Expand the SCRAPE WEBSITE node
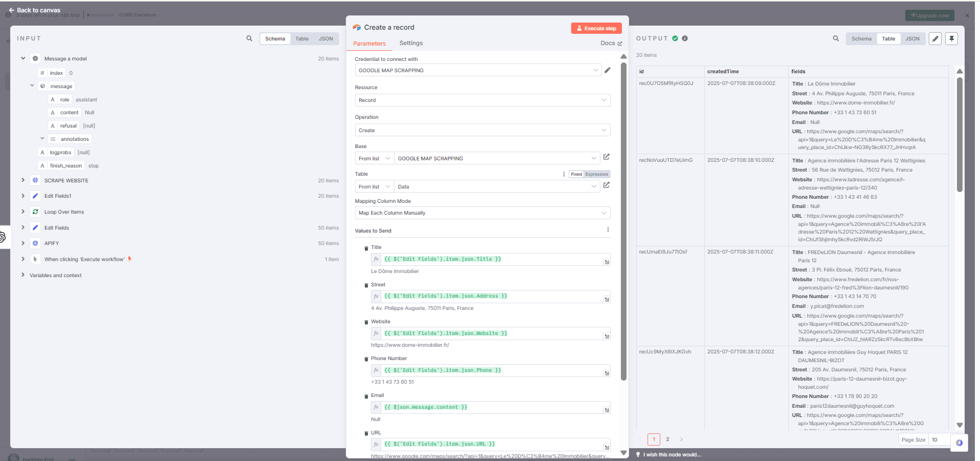Image resolution: width=980 pixels, height=461 pixels. (23, 180)
